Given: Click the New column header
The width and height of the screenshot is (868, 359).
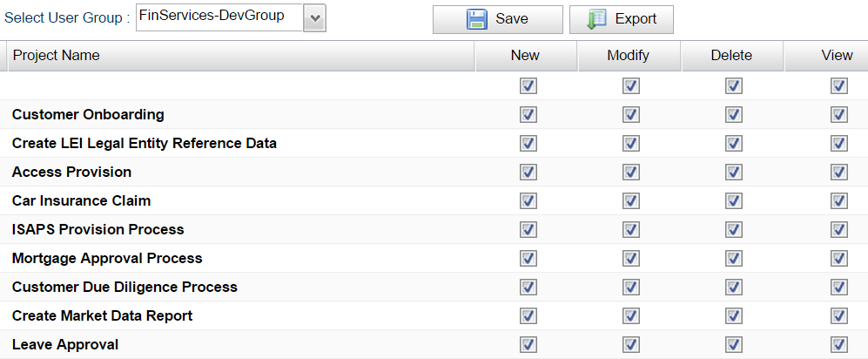Looking at the screenshot, I should (525, 56).
